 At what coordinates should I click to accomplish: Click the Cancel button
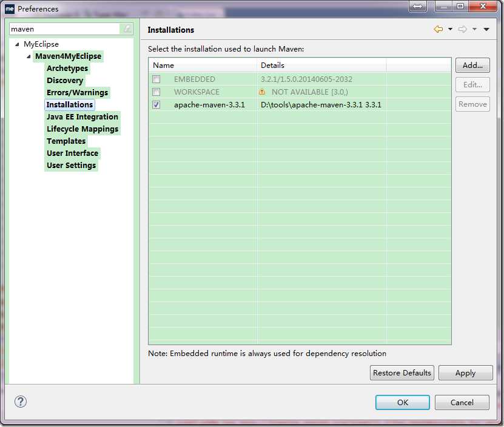pos(462,402)
